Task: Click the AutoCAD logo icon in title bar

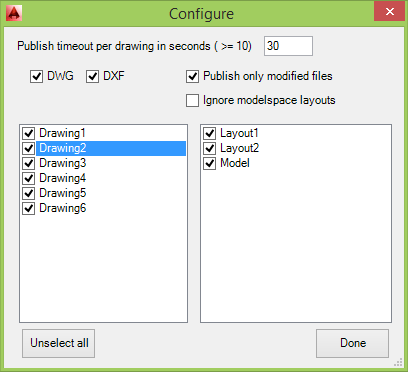Action: pyautogui.click(x=14, y=13)
